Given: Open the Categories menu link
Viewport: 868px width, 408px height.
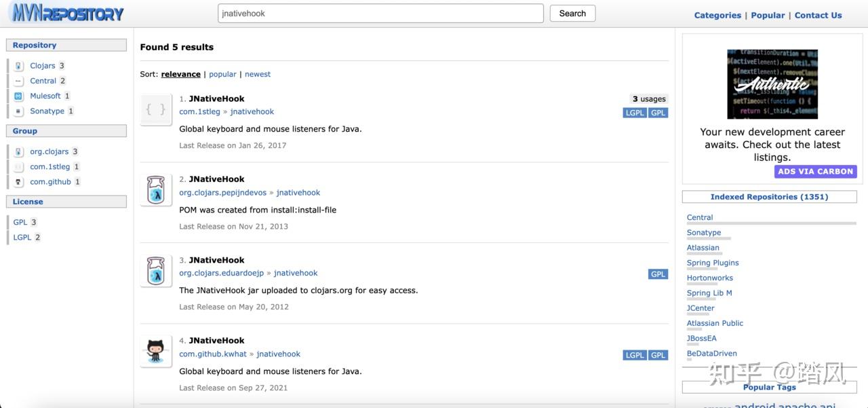Looking at the screenshot, I should pyautogui.click(x=717, y=15).
